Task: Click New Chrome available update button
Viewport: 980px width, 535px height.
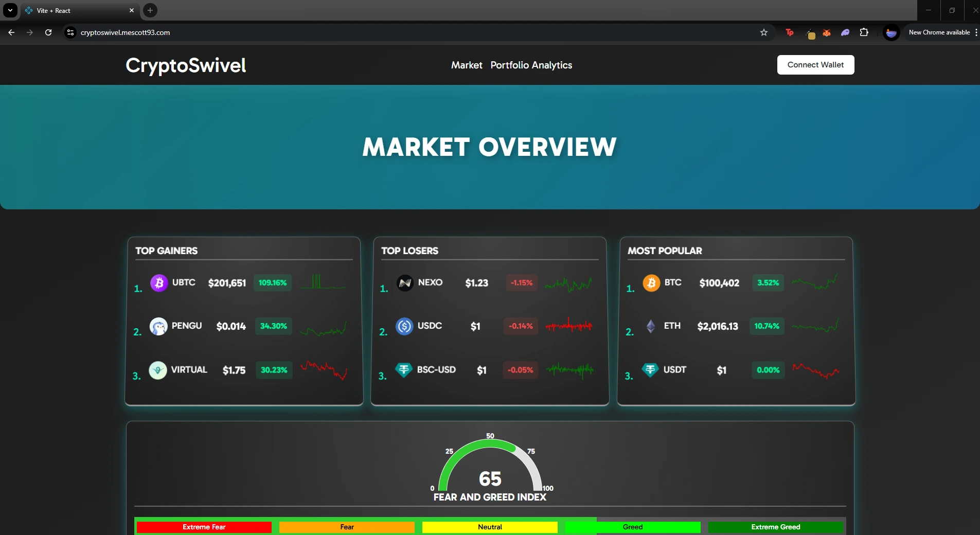Action: tap(939, 32)
